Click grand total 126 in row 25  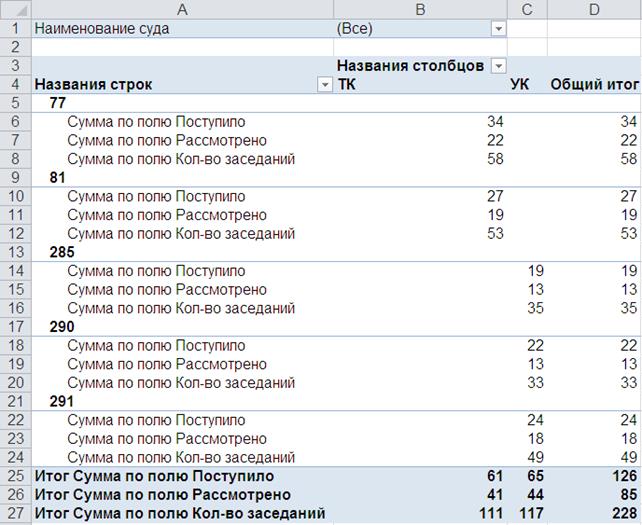624,476
